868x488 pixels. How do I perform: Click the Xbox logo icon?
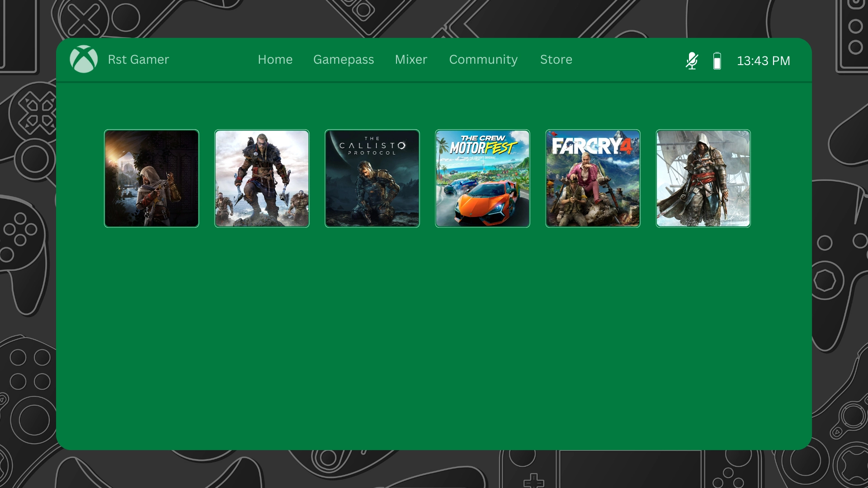84,59
